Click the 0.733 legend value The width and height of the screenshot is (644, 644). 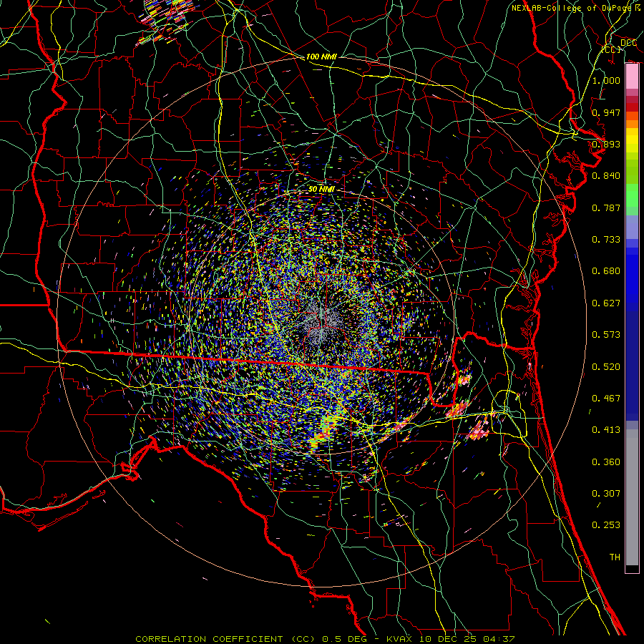(x=606, y=240)
